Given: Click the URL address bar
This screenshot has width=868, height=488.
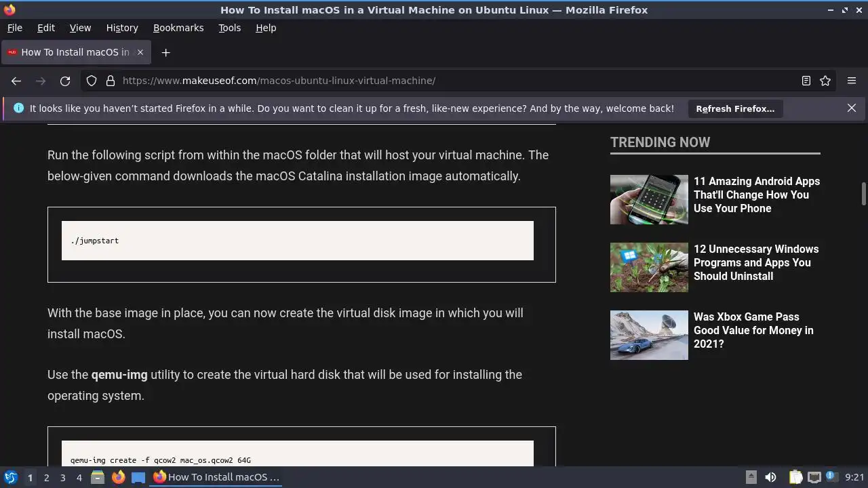Looking at the screenshot, I should click(x=458, y=81).
